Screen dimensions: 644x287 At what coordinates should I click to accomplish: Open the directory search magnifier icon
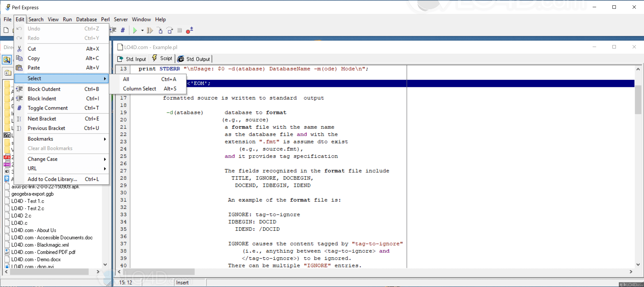pyautogui.click(x=7, y=60)
